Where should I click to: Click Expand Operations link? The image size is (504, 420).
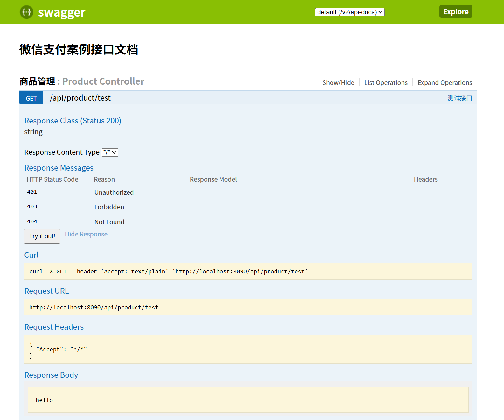click(445, 83)
